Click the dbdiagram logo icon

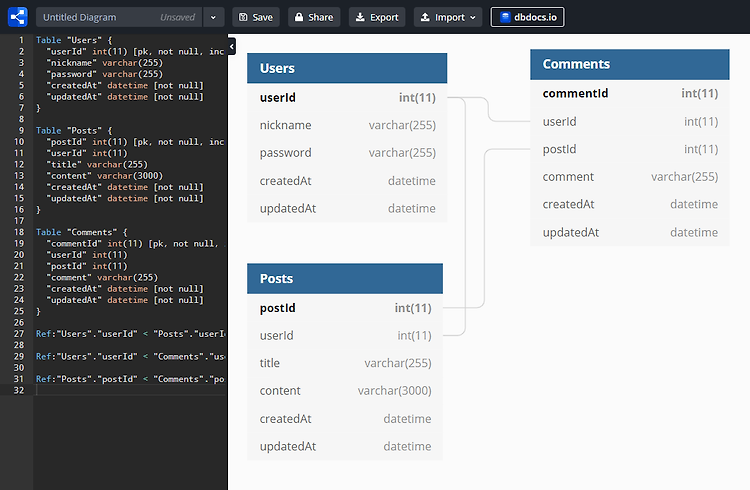coord(18,17)
